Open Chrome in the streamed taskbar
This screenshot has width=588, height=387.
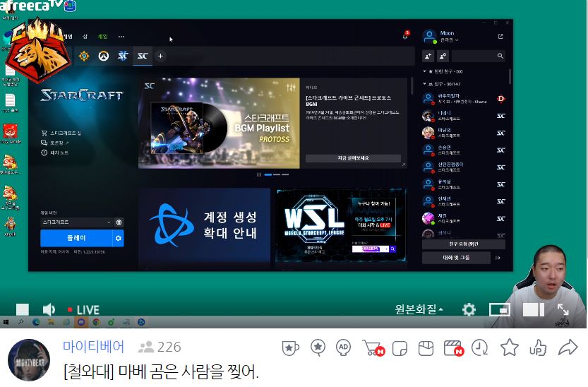click(97, 322)
